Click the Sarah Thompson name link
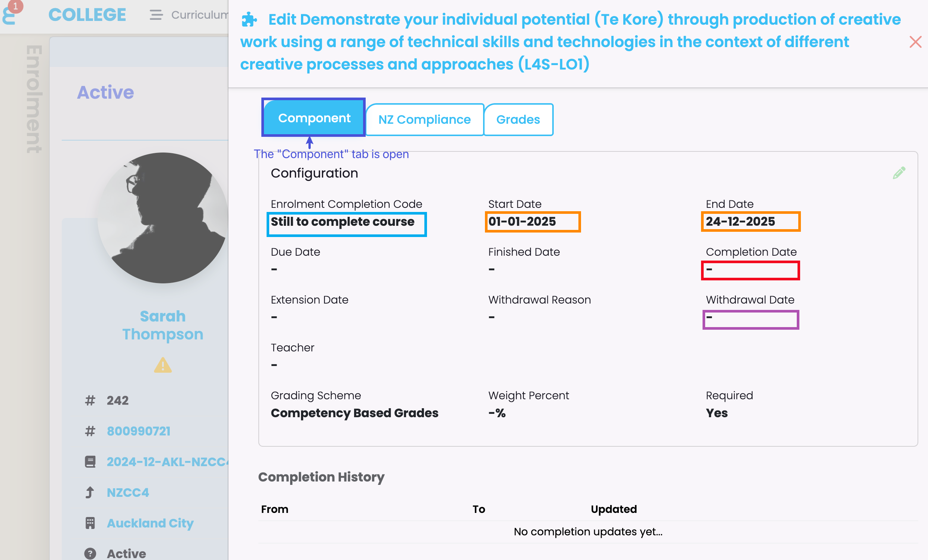 163,325
